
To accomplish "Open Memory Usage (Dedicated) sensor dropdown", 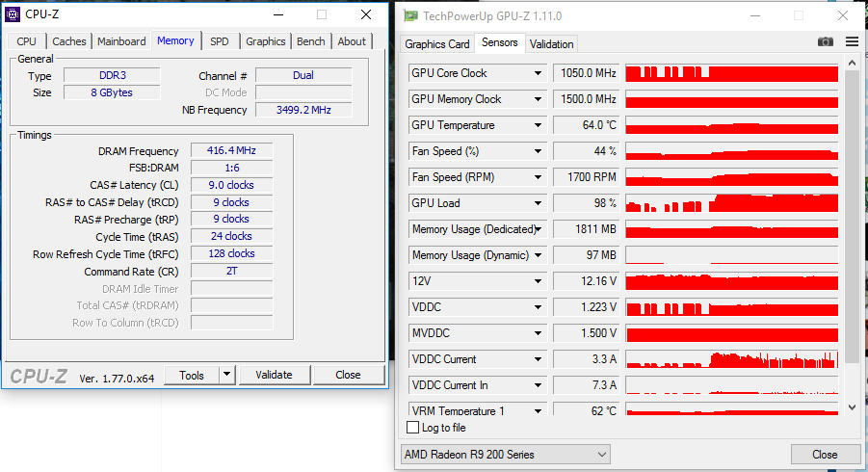I will [538, 229].
